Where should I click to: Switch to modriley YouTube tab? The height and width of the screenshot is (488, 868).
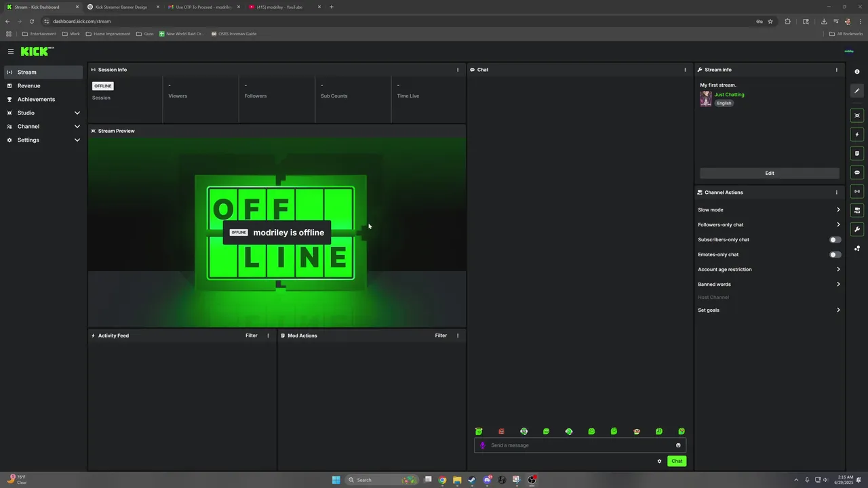click(x=283, y=7)
